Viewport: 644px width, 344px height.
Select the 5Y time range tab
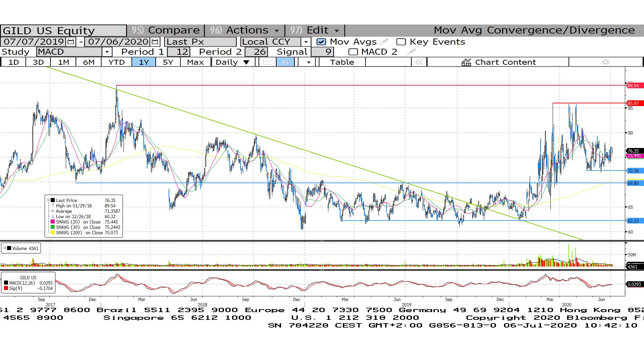(x=168, y=62)
